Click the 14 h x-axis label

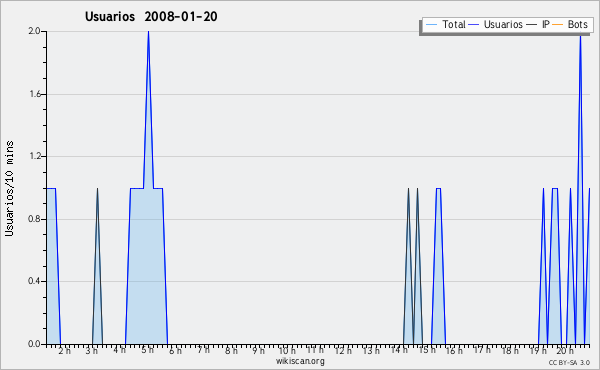point(399,350)
